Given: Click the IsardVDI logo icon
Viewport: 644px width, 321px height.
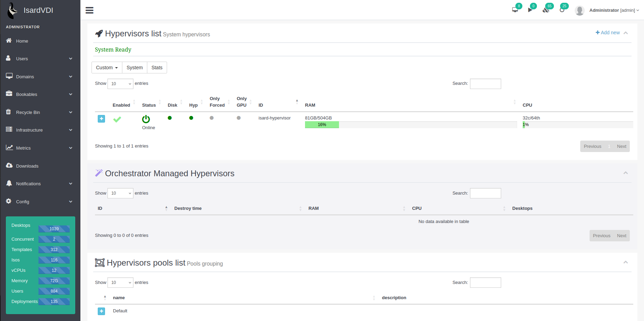Looking at the screenshot, I should (x=12, y=10).
